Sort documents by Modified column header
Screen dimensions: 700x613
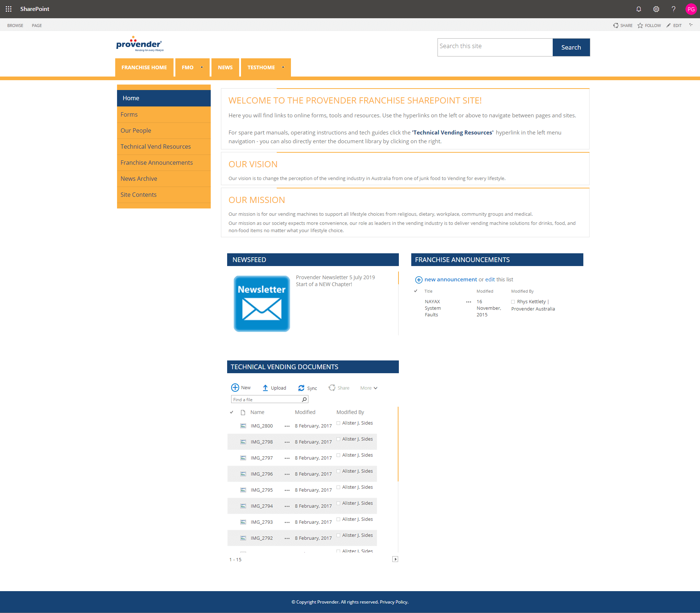click(x=305, y=412)
